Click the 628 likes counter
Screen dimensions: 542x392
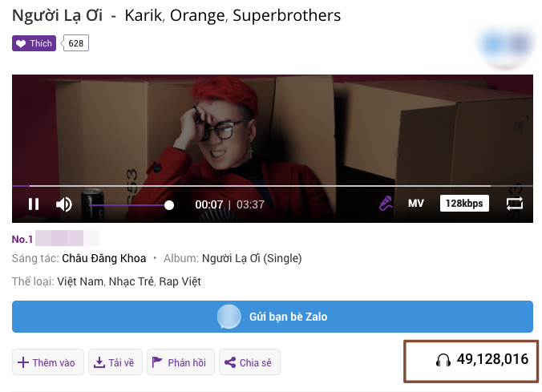pyautogui.click(x=75, y=43)
